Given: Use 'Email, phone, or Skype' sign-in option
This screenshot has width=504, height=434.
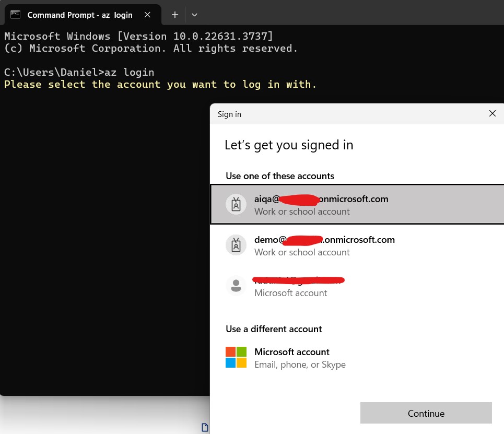Looking at the screenshot, I should pos(300,365).
